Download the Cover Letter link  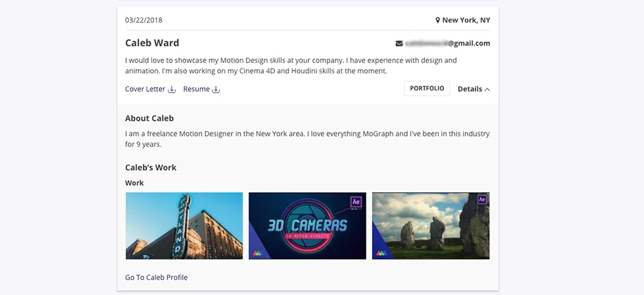[145, 89]
